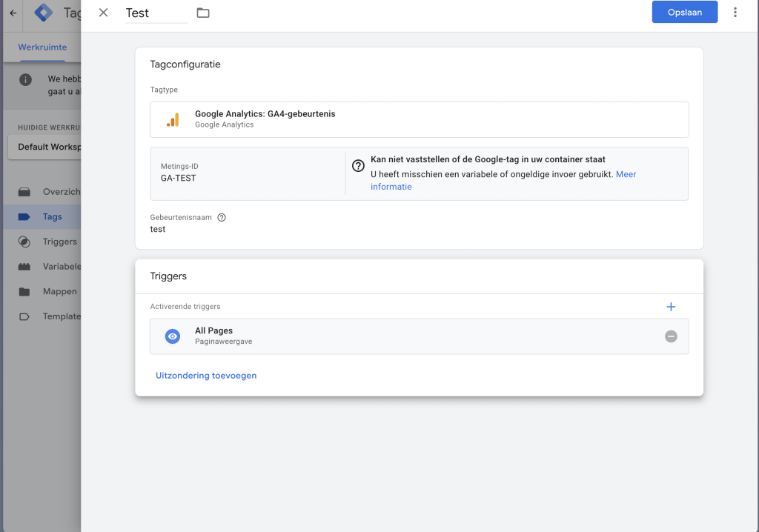Click the Triggers section heading
The image size is (759, 532).
[x=168, y=276]
